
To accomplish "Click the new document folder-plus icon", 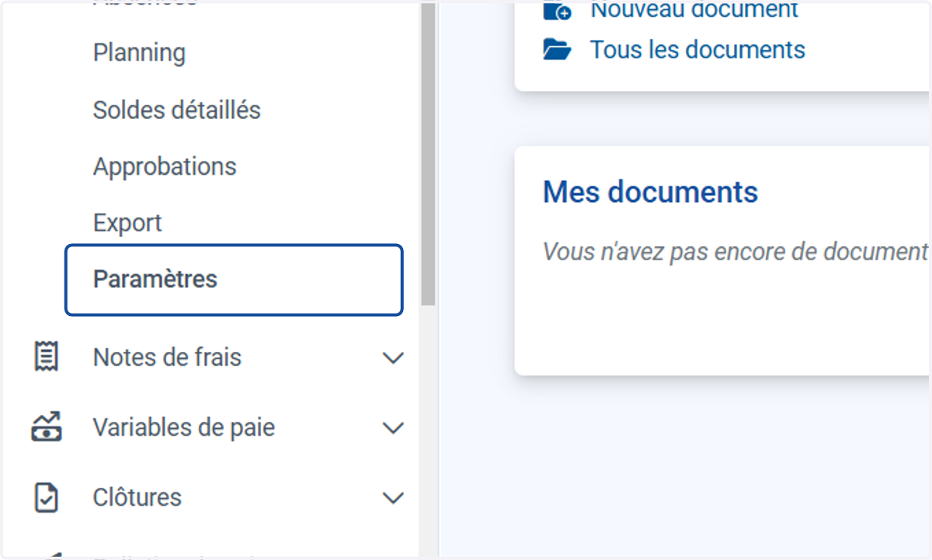I will pos(557,10).
